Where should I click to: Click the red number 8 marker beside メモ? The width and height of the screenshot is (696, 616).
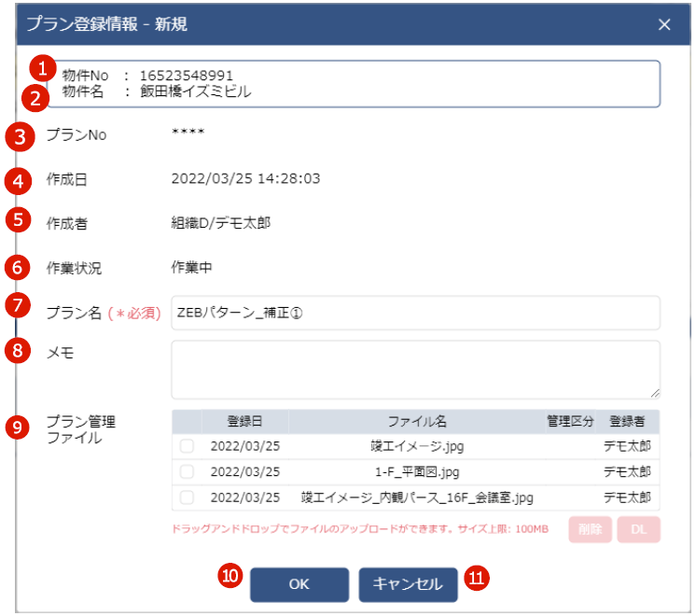(19, 351)
